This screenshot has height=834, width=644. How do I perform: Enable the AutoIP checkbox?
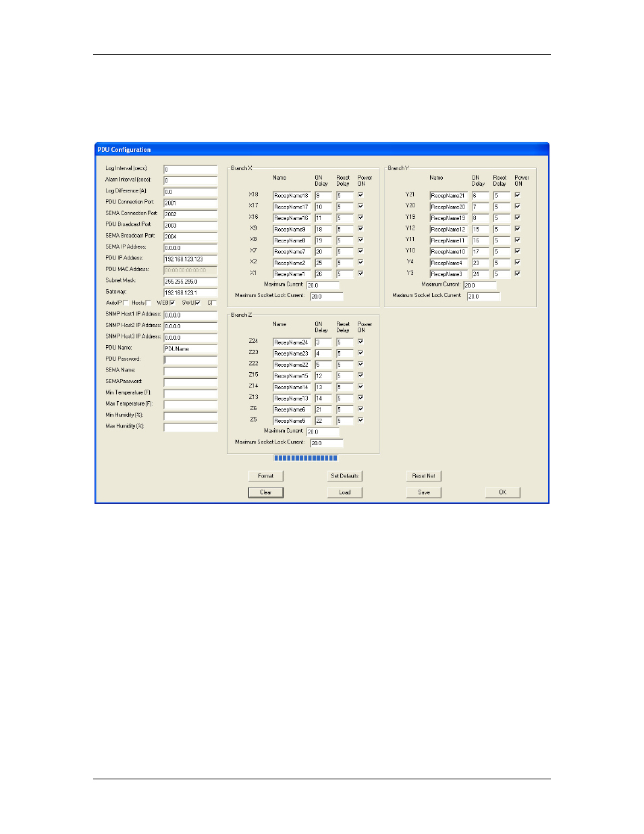pyautogui.click(x=126, y=303)
